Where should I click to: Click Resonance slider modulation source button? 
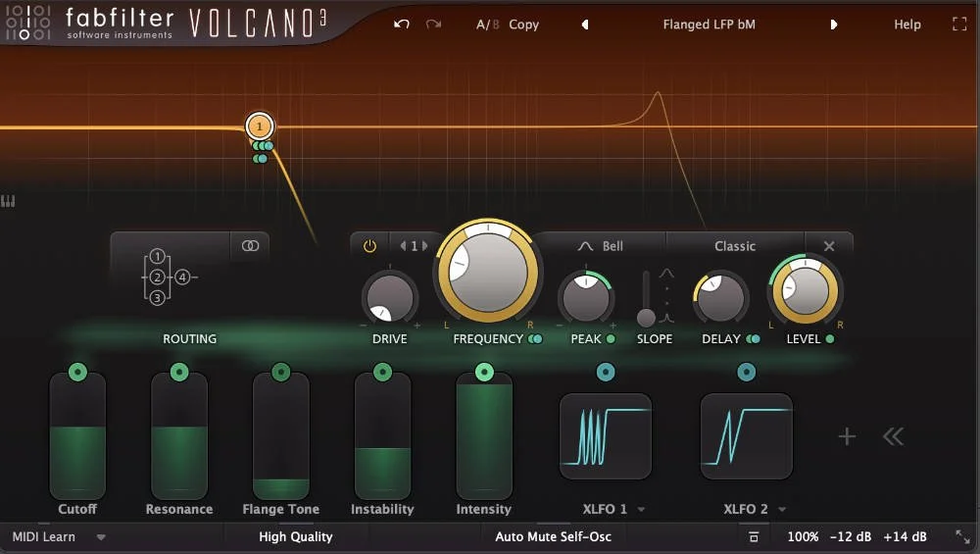coord(179,372)
